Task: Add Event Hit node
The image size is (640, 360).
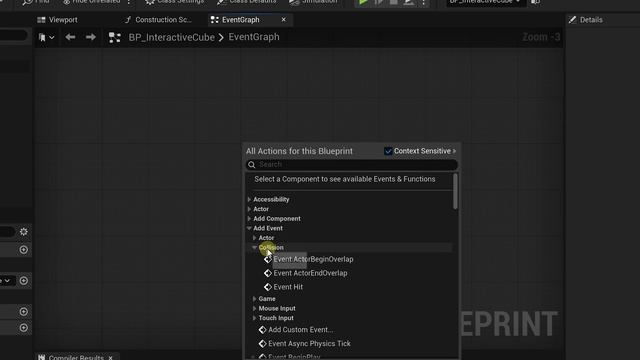Action: tap(288, 287)
